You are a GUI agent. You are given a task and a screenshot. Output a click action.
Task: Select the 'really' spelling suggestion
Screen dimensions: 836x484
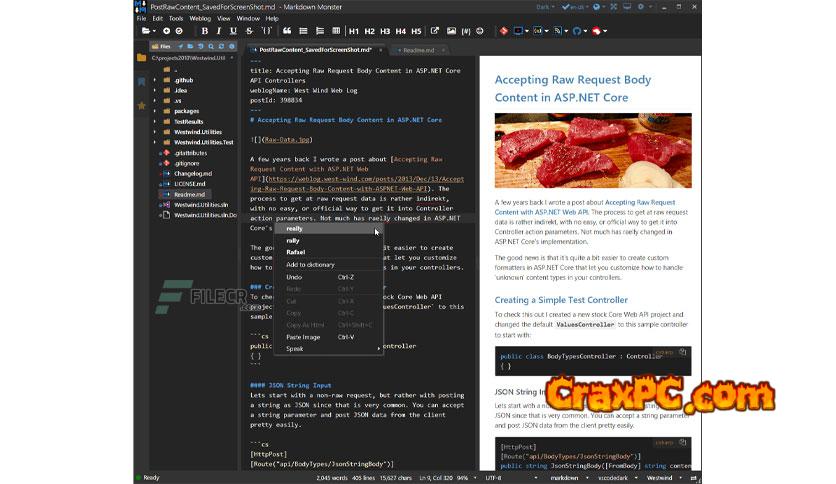tap(294, 228)
